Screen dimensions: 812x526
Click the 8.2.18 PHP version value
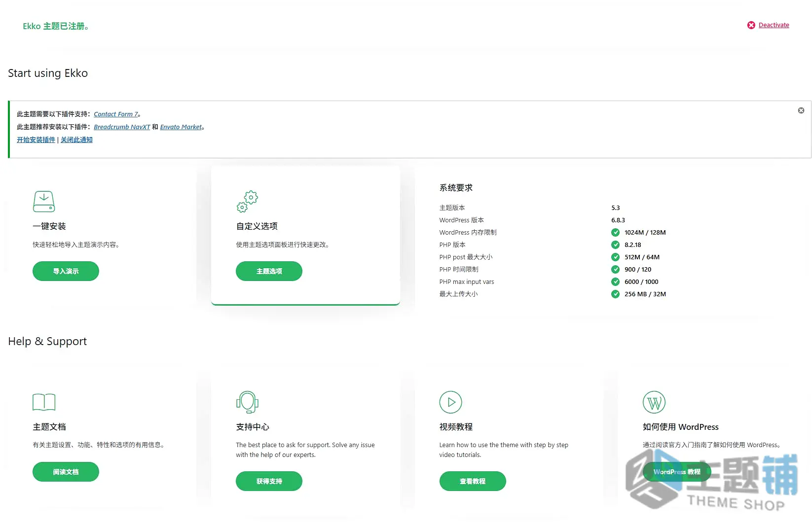tap(633, 245)
